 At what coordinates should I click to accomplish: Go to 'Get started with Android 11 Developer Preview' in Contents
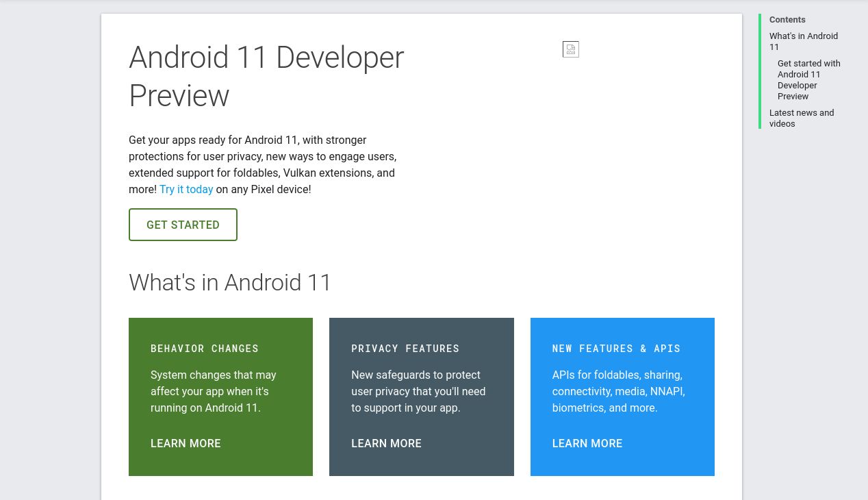pos(808,79)
